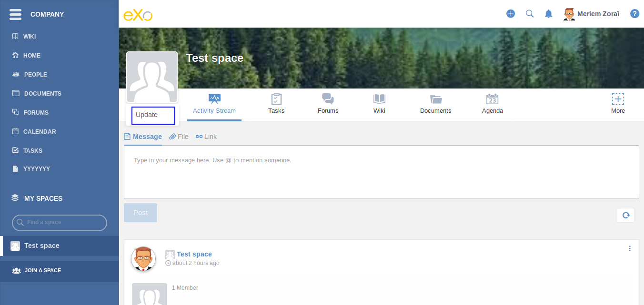Select the Message composer tab
Image resolution: width=644 pixels, height=305 pixels.
click(143, 137)
